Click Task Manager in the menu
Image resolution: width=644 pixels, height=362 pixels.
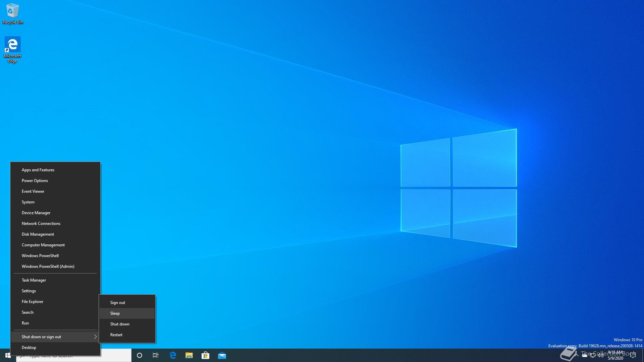coord(34,280)
